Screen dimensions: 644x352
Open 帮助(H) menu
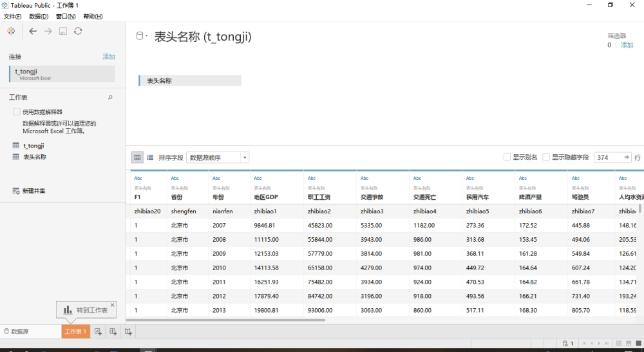[93, 17]
